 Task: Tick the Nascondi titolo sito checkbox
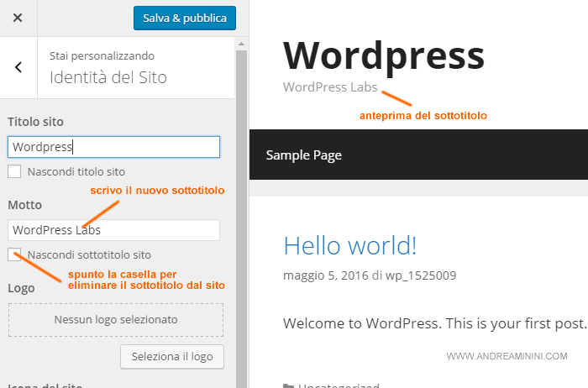coord(14,171)
